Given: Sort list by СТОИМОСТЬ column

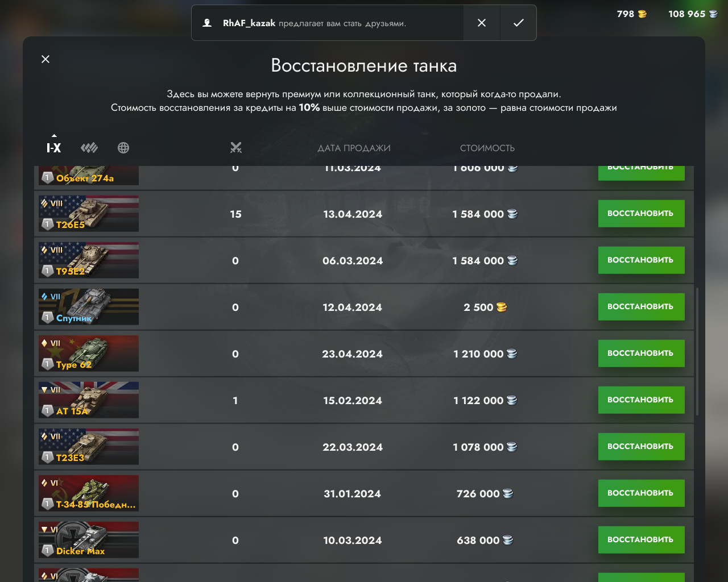Looking at the screenshot, I should point(487,148).
